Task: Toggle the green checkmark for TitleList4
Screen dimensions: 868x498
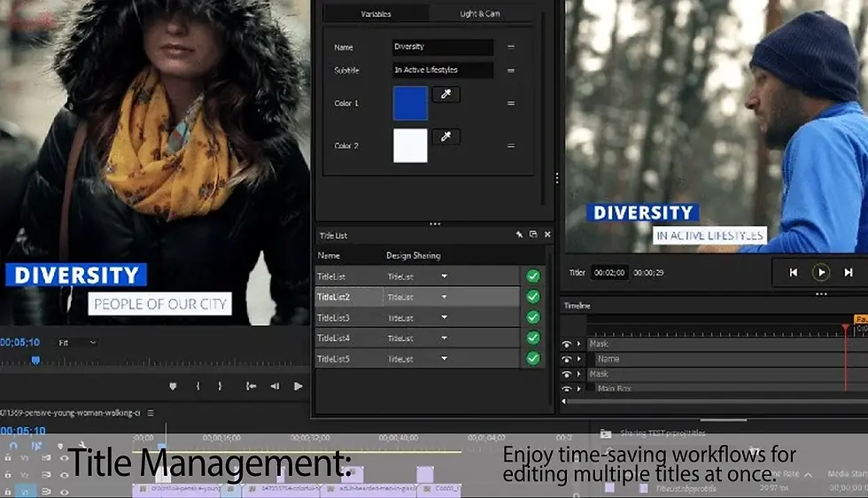Action: (x=533, y=338)
